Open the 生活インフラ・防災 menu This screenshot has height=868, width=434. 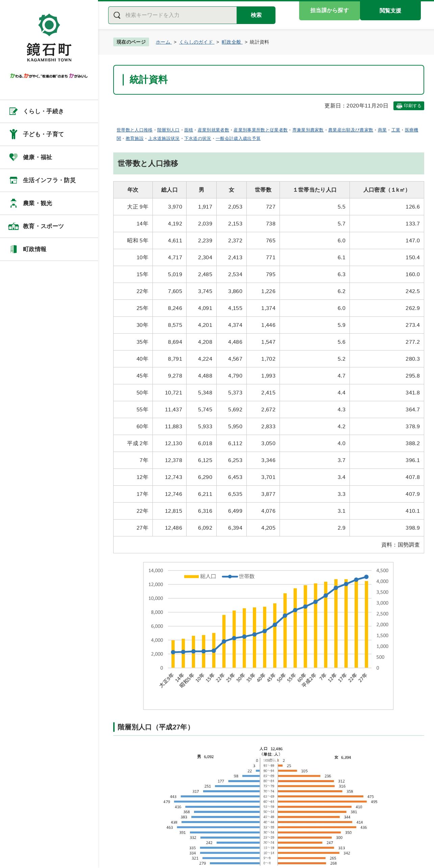click(x=49, y=180)
